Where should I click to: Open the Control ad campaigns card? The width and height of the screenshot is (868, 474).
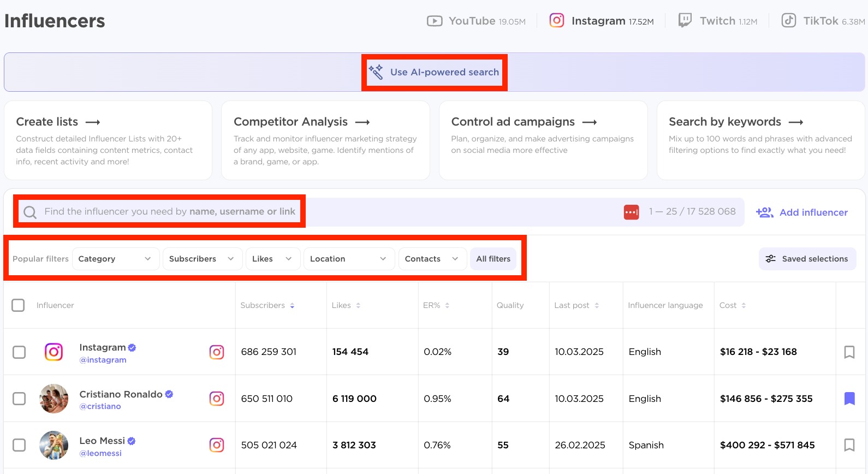[543, 140]
